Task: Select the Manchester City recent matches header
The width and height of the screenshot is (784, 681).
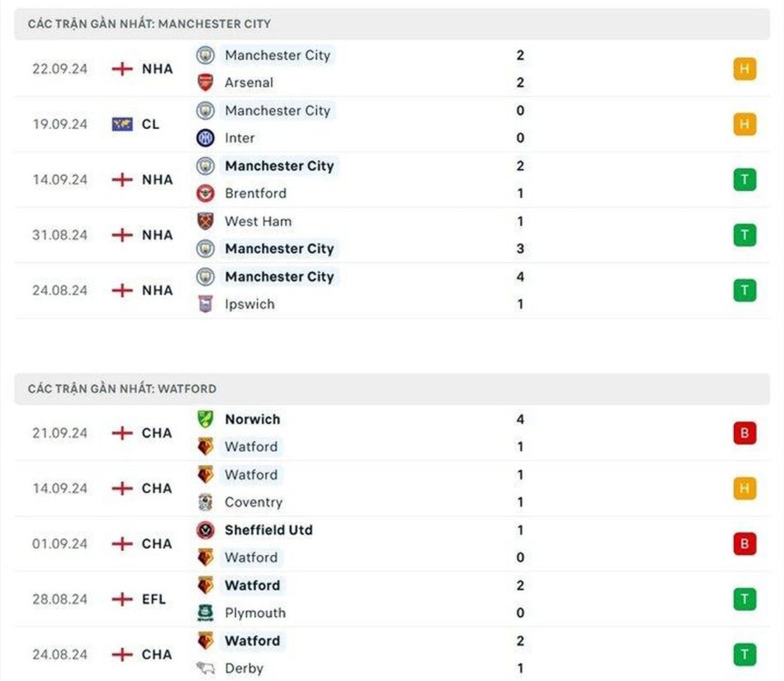Action: tap(392, 24)
